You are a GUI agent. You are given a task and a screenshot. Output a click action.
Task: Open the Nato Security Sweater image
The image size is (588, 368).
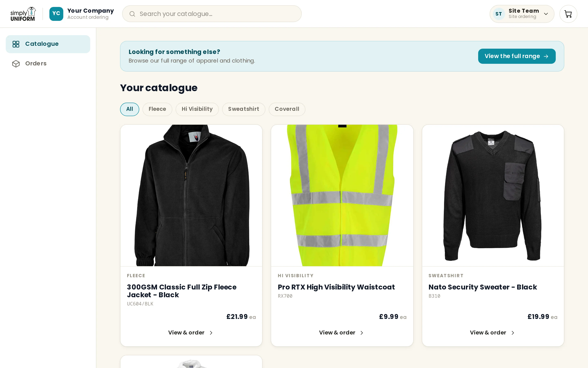(493, 195)
